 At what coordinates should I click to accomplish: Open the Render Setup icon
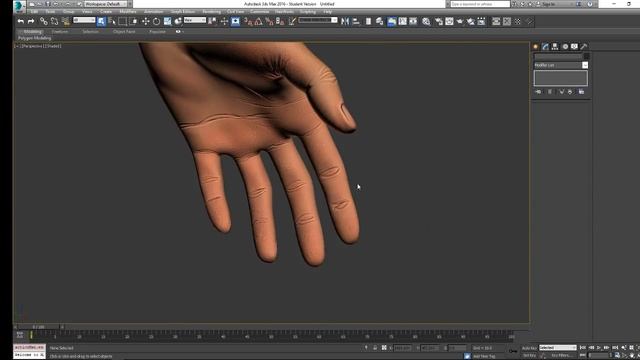point(439,21)
